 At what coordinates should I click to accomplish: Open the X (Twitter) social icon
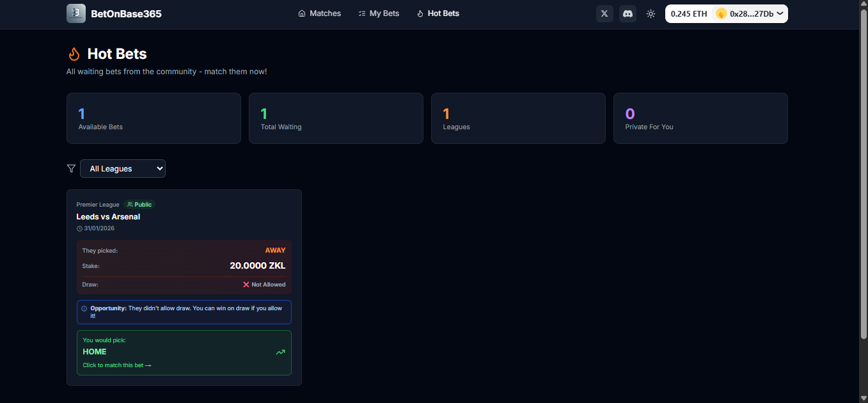tap(604, 13)
